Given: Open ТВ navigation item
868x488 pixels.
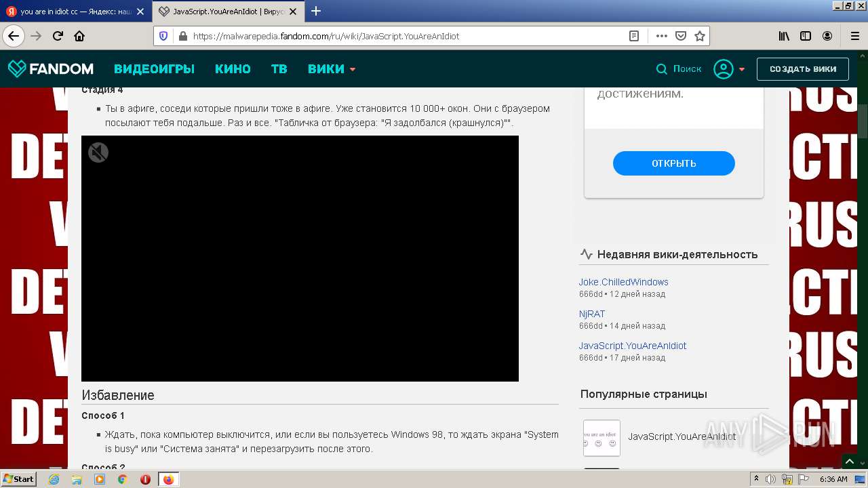Looking at the screenshot, I should (x=279, y=68).
